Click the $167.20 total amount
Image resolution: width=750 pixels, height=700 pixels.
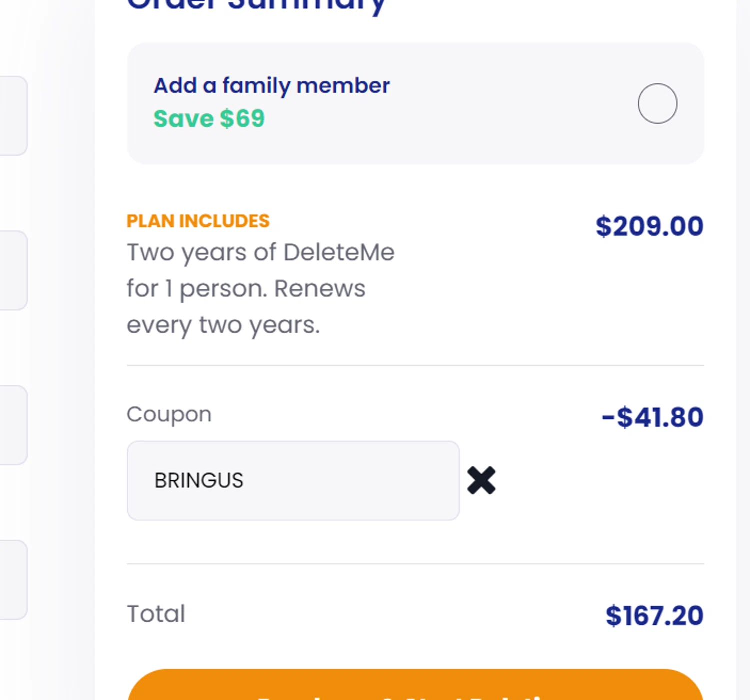pyautogui.click(x=654, y=615)
